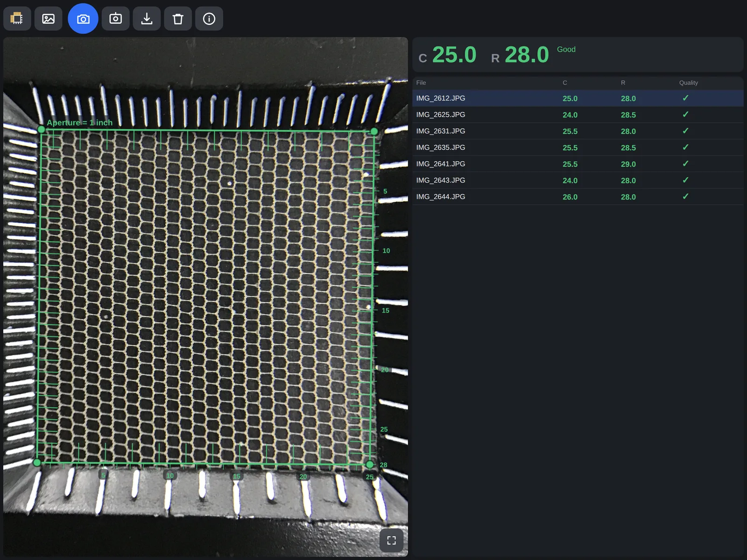This screenshot has width=747, height=560.
Task: Click the quality checkmark for IMG_2643.JPG
Action: [685, 180]
